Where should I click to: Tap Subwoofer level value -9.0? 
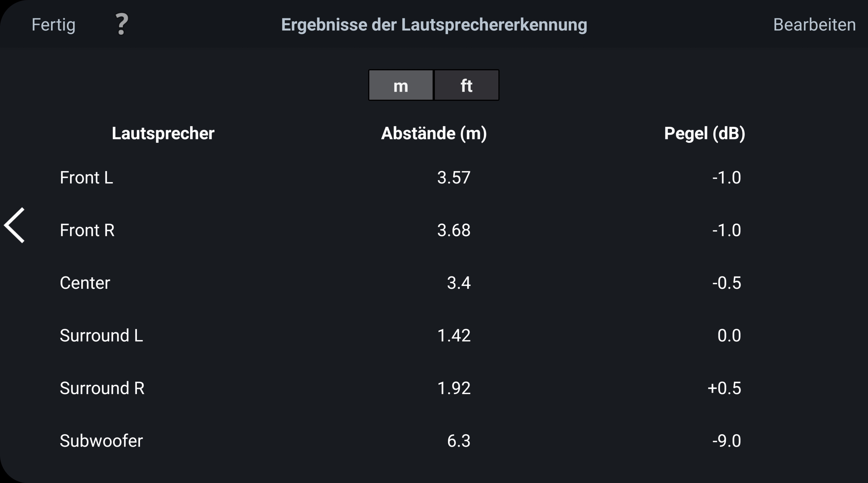726,441
